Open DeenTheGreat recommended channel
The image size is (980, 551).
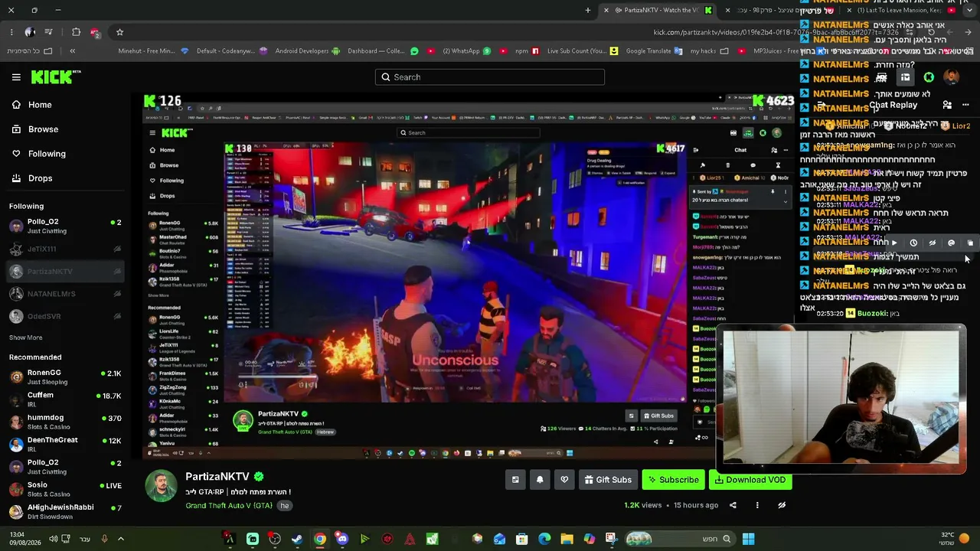coord(64,445)
